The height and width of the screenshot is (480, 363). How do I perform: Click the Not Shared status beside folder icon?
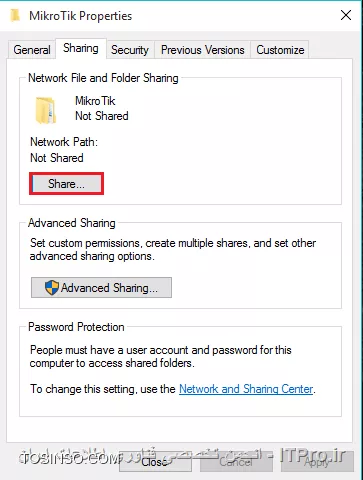[102, 116]
